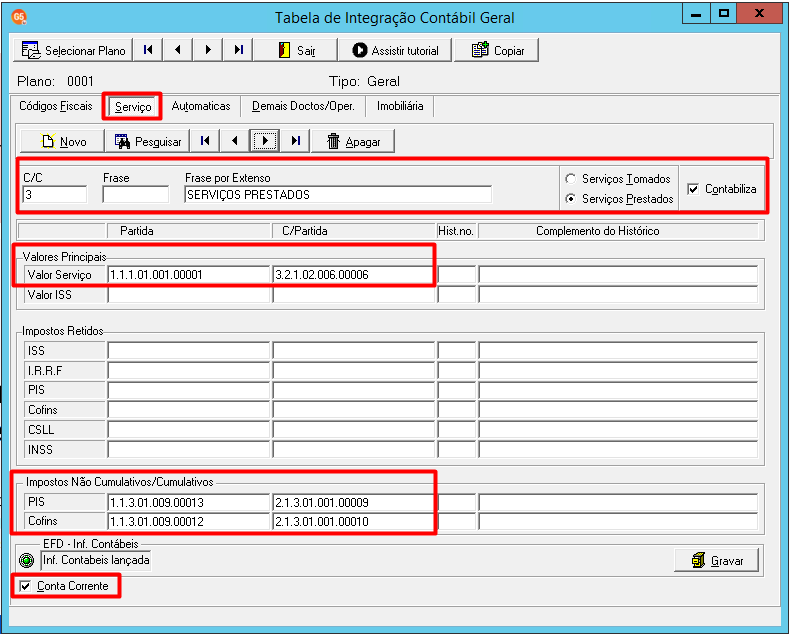Maximize the Tabela de Integração window
Screen dimensions: 789x634
(x=724, y=14)
